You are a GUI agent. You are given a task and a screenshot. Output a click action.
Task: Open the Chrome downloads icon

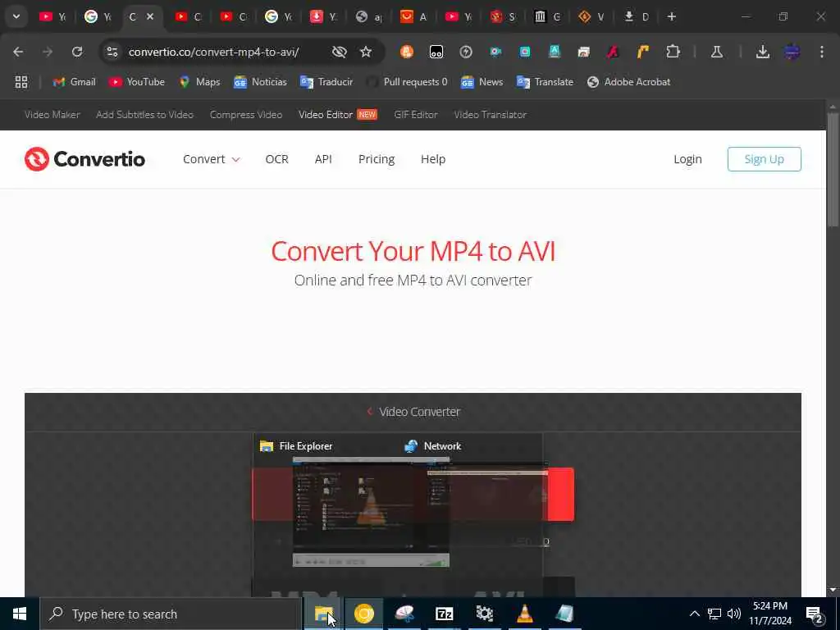[763, 52]
